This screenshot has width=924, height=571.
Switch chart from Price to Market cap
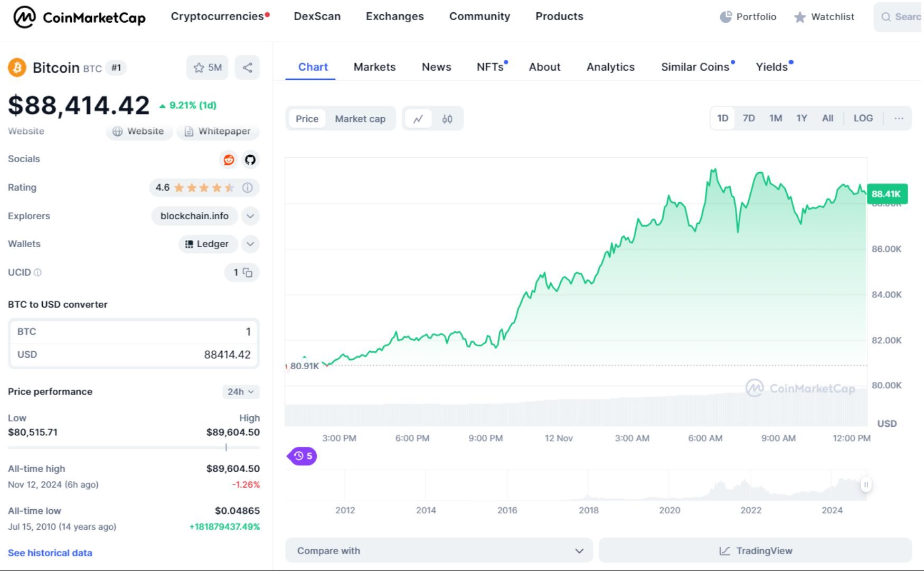360,118
